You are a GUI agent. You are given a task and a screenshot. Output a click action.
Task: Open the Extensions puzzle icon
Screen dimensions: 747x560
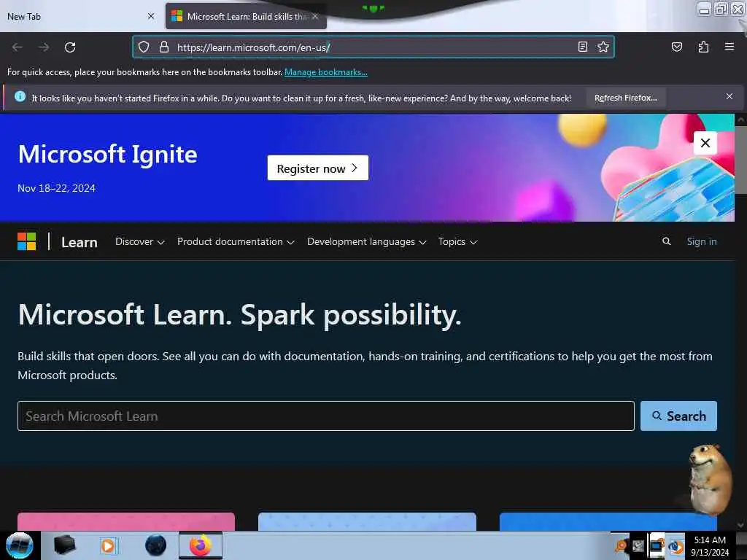[x=703, y=47]
